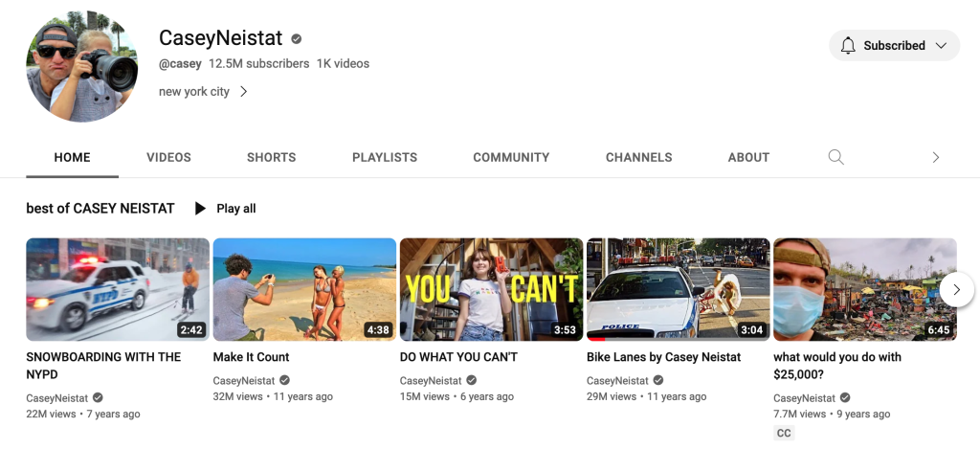Expand the Subscribed notification dropdown chevron
The width and height of the screenshot is (980, 449).
pos(941,46)
